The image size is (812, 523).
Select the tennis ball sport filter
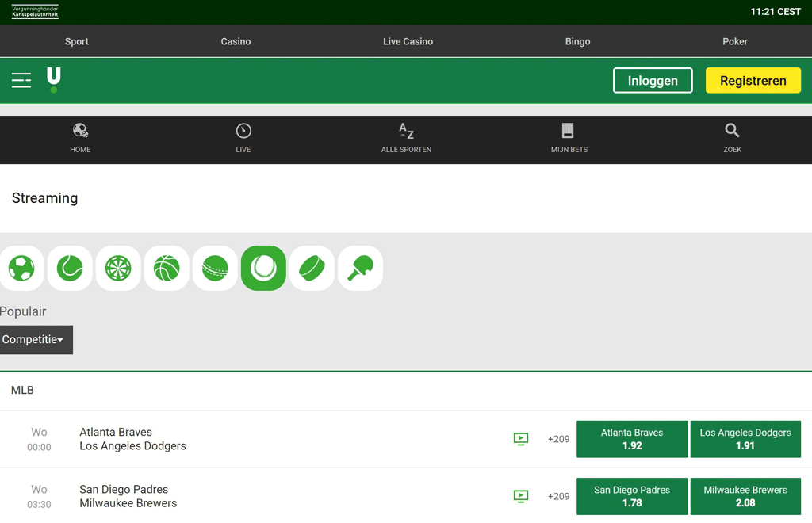(70, 268)
